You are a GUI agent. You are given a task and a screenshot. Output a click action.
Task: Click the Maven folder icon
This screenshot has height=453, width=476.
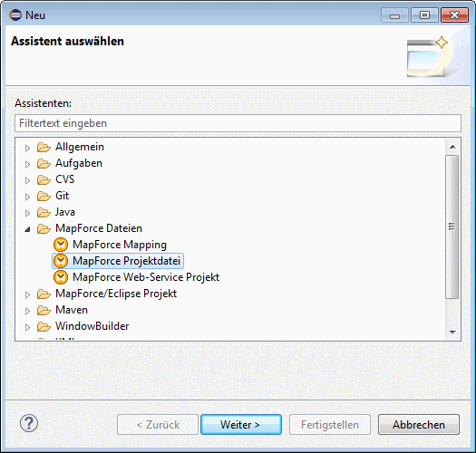[x=44, y=311]
